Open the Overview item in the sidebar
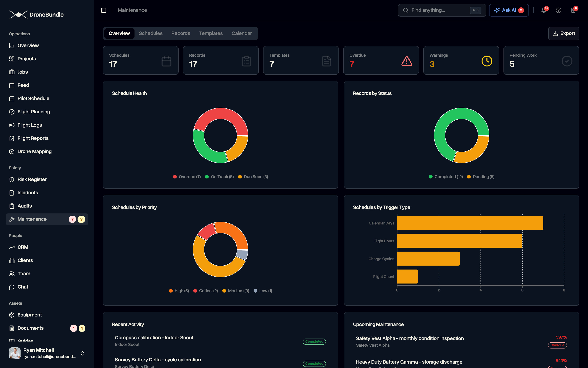The width and height of the screenshot is (588, 368). pos(47,45)
